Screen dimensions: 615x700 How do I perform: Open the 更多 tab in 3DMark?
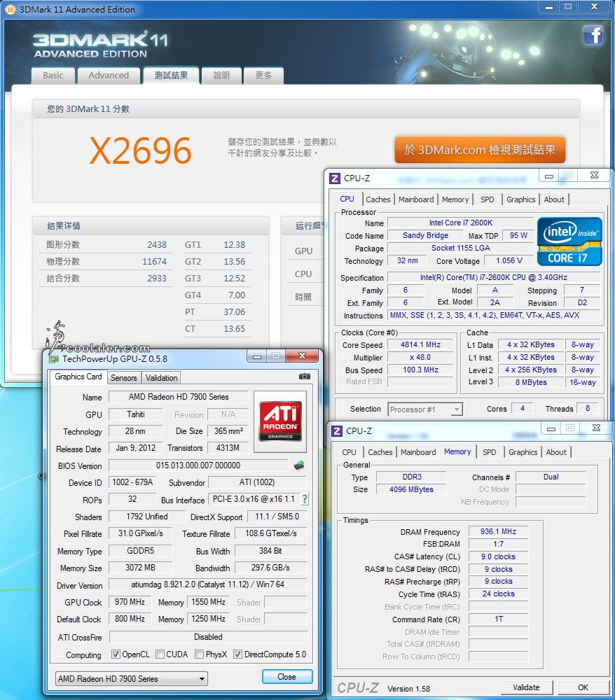263,76
